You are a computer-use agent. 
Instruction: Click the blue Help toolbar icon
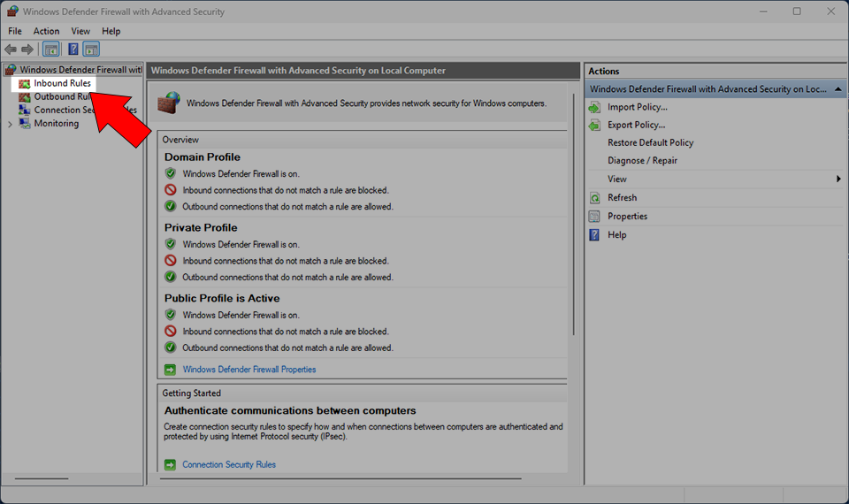click(x=73, y=50)
